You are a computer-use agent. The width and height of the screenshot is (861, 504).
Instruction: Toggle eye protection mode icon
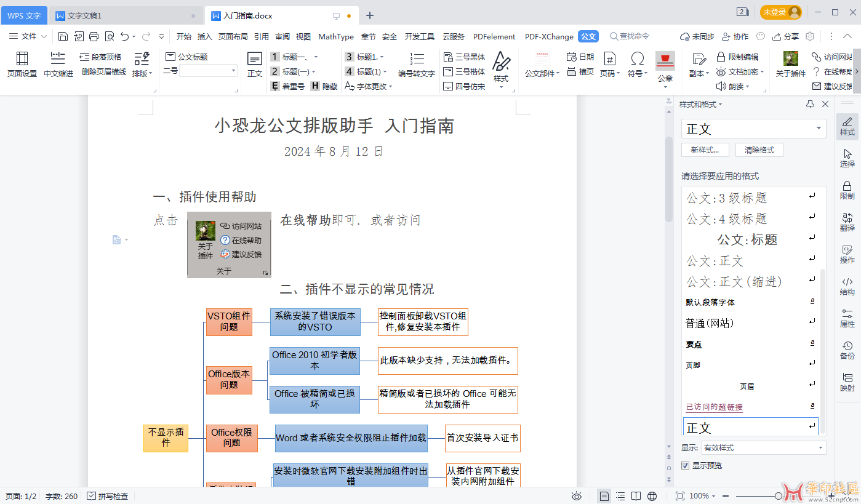577,496
